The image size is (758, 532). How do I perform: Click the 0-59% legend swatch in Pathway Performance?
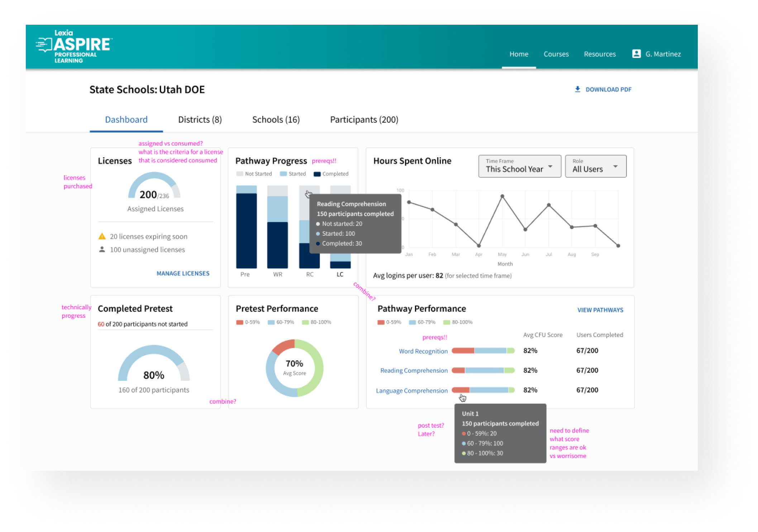tap(381, 322)
